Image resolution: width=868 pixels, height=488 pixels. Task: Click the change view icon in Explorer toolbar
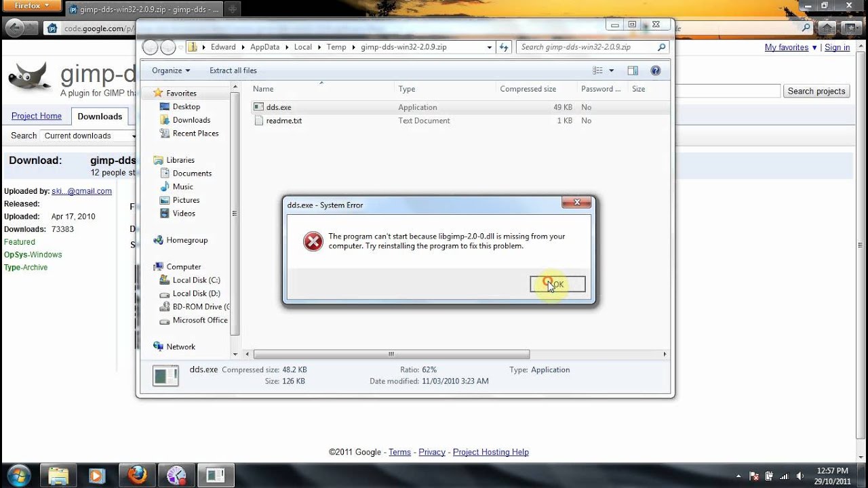coord(597,70)
